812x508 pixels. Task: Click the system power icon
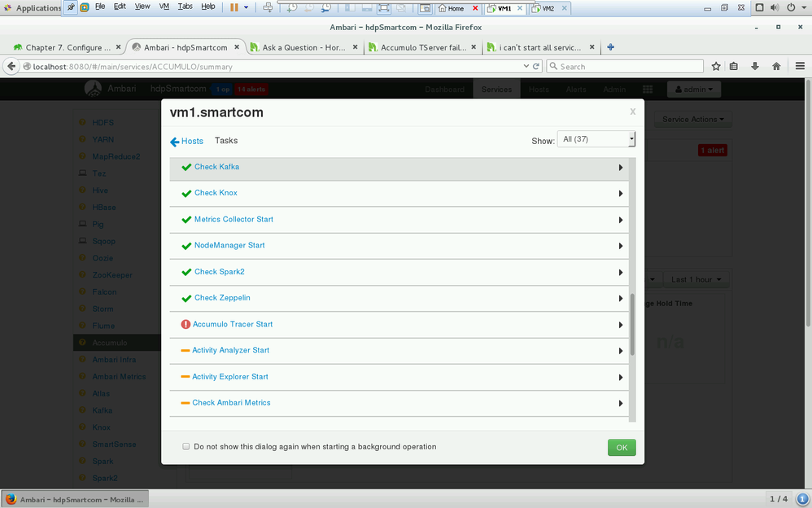[791, 8]
